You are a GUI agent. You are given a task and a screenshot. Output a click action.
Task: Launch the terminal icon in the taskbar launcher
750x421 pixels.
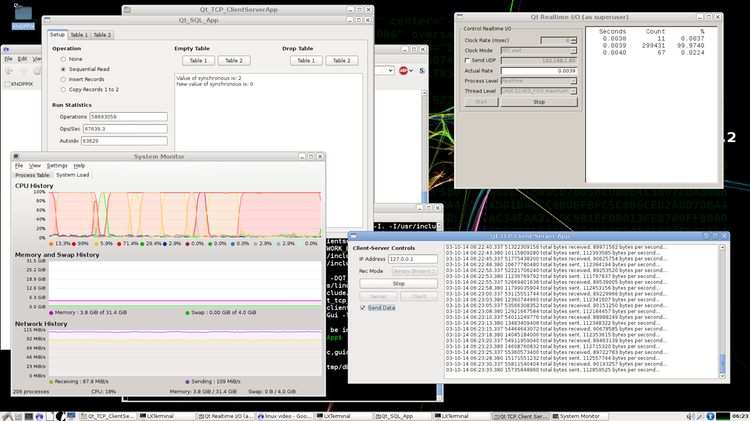[x=29, y=416]
